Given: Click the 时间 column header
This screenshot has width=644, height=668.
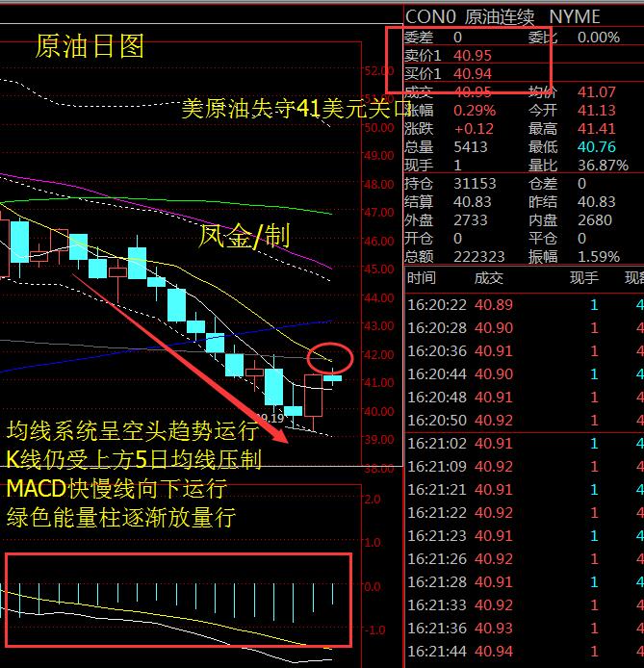Looking at the screenshot, I should 422,278.
